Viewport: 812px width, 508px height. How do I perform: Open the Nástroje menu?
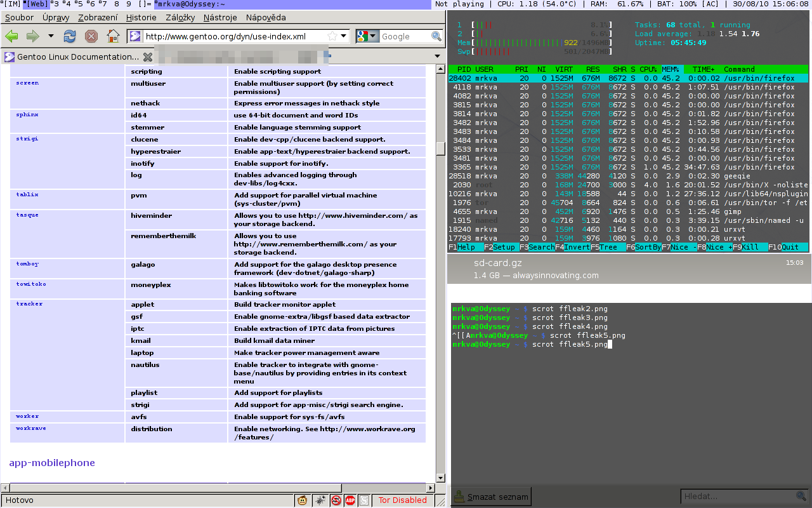point(221,18)
